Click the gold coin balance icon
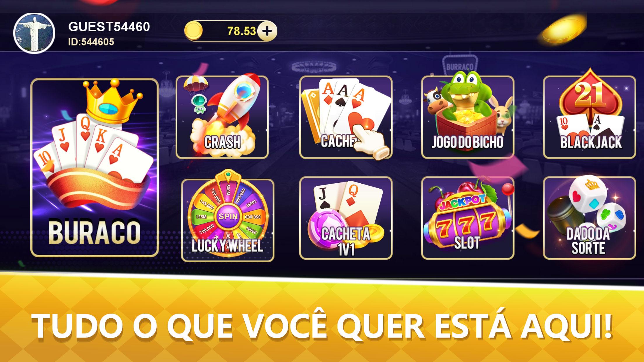Viewport: 644px width, 362px height. coord(193,30)
